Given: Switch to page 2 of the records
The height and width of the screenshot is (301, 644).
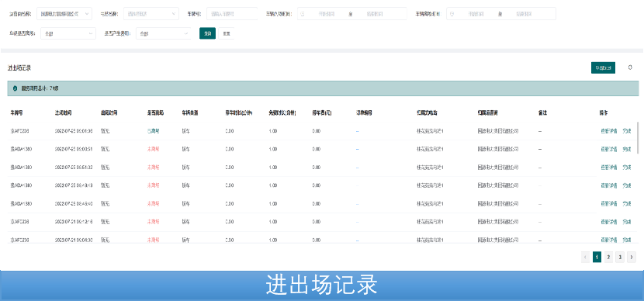Looking at the screenshot, I should pos(608,258).
